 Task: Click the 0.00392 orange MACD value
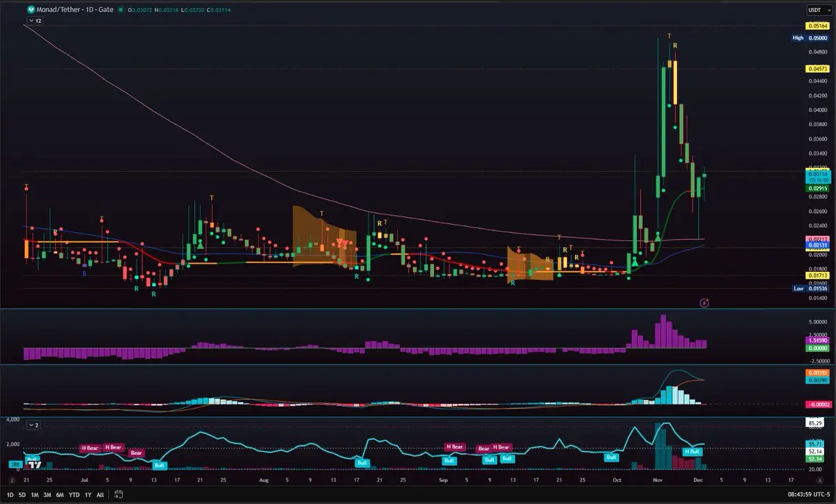pos(816,373)
